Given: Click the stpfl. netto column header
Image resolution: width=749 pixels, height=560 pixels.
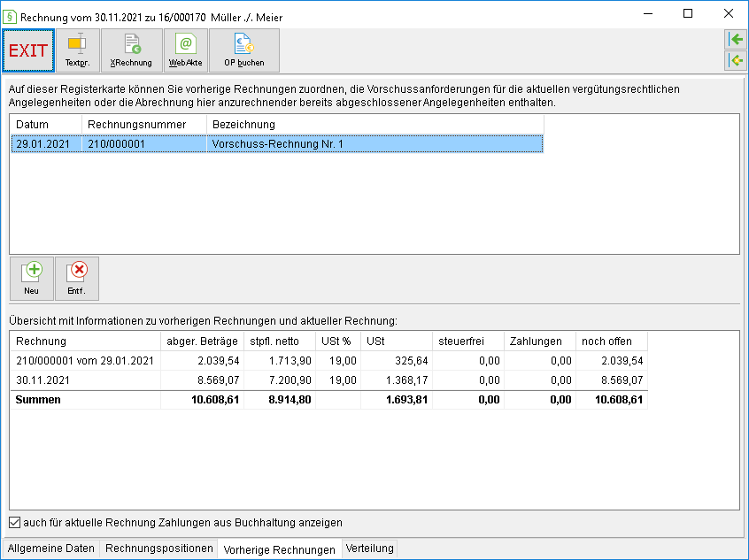Looking at the screenshot, I should pos(280,341).
